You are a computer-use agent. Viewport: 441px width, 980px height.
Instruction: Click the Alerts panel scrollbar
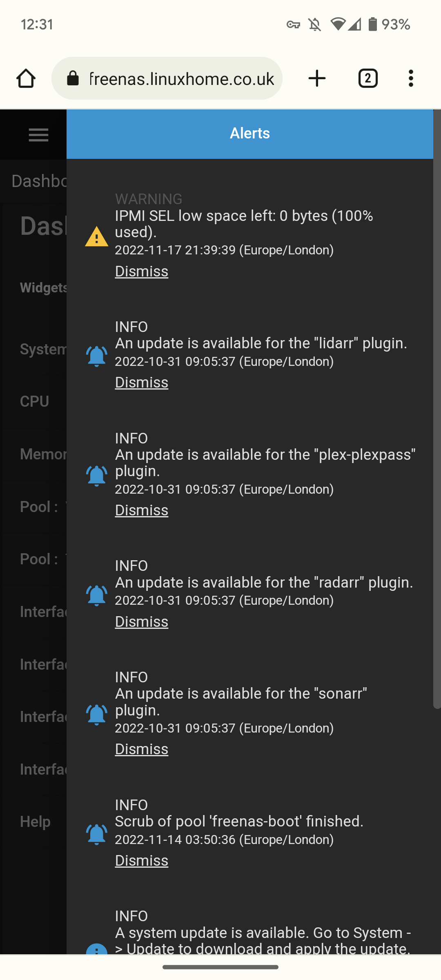click(437, 408)
